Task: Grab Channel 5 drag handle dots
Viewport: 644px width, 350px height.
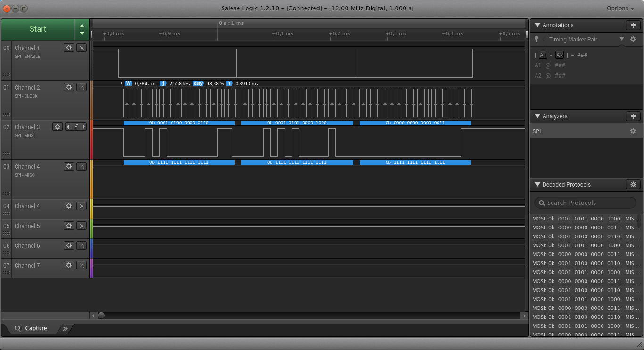Action: pyautogui.click(x=6, y=233)
